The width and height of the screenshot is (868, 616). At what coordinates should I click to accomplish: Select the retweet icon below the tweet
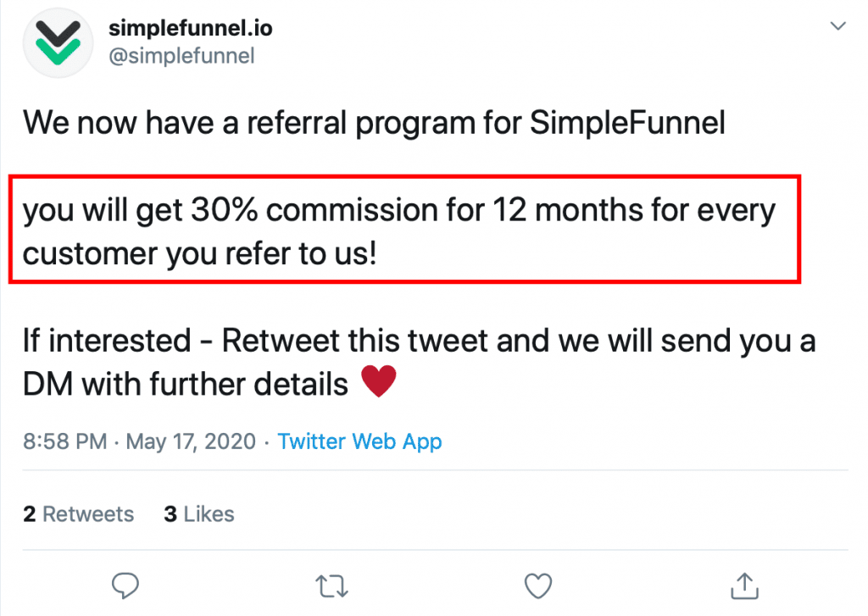point(331,585)
